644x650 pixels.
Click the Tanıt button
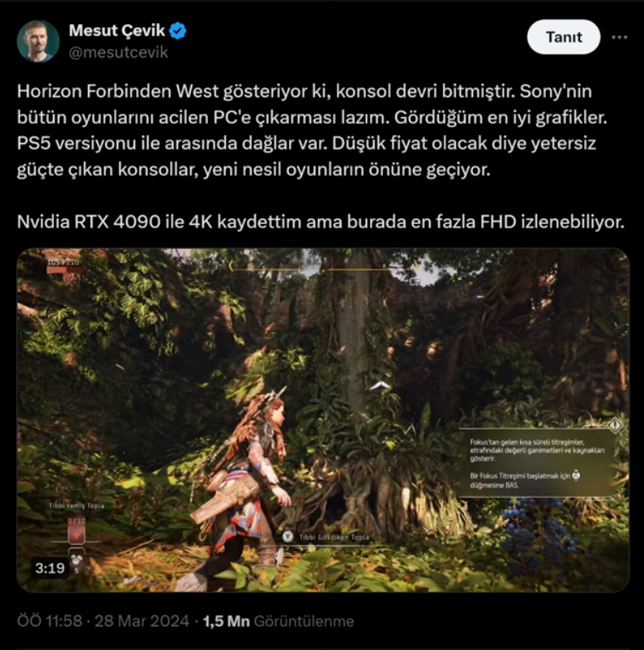tap(564, 37)
